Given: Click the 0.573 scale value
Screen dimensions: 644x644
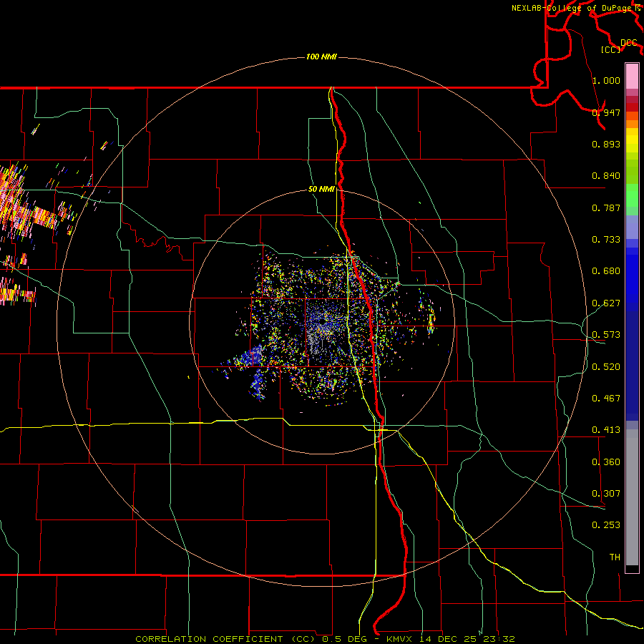Looking at the screenshot, I should (606, 335).
